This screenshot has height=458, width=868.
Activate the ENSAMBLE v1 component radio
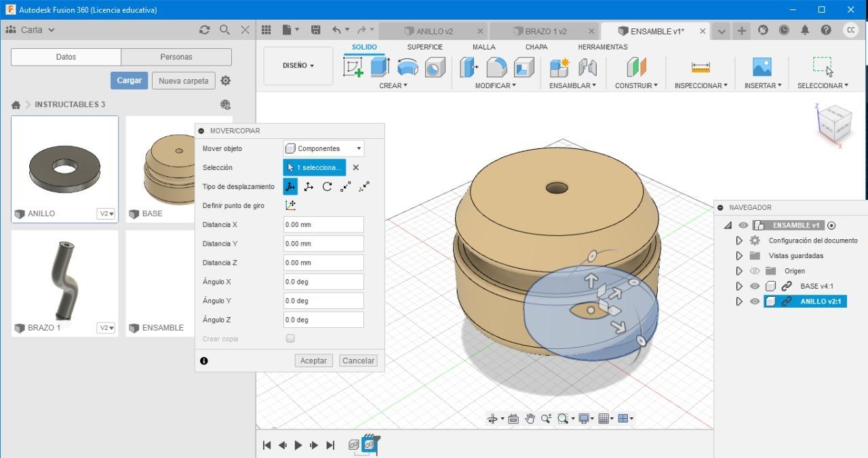832,226
